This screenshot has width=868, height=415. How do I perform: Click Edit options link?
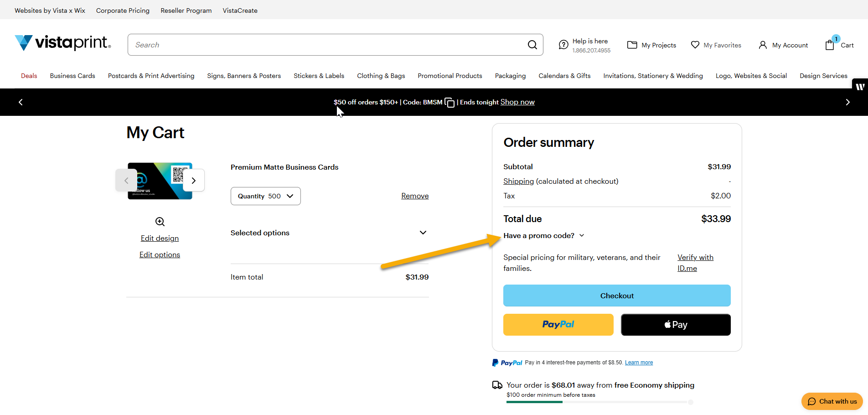click(x=160, y=254)
